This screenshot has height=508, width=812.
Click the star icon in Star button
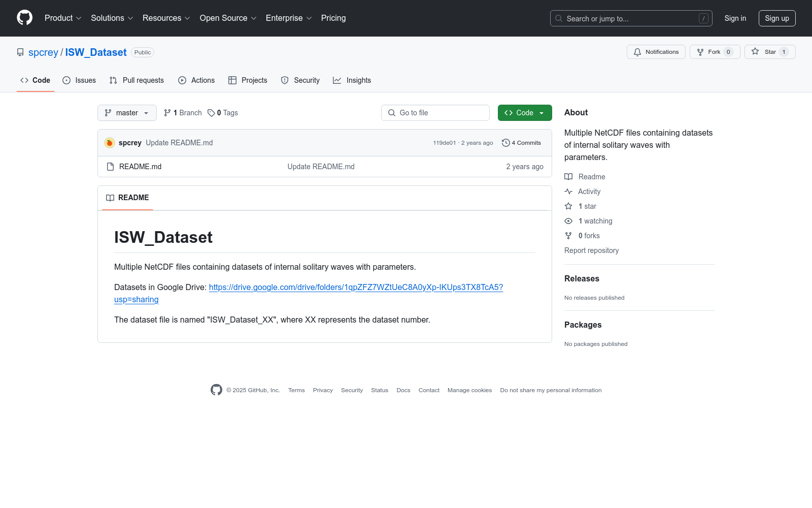click(755, 52)
